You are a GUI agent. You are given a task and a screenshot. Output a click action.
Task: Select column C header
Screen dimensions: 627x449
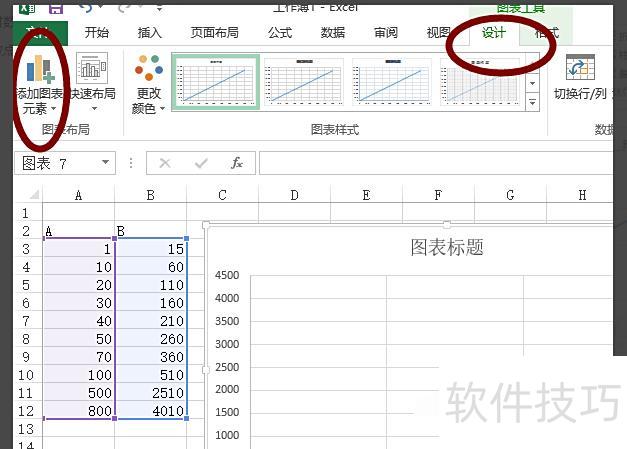pyautogui.click(x=222, y=195)
